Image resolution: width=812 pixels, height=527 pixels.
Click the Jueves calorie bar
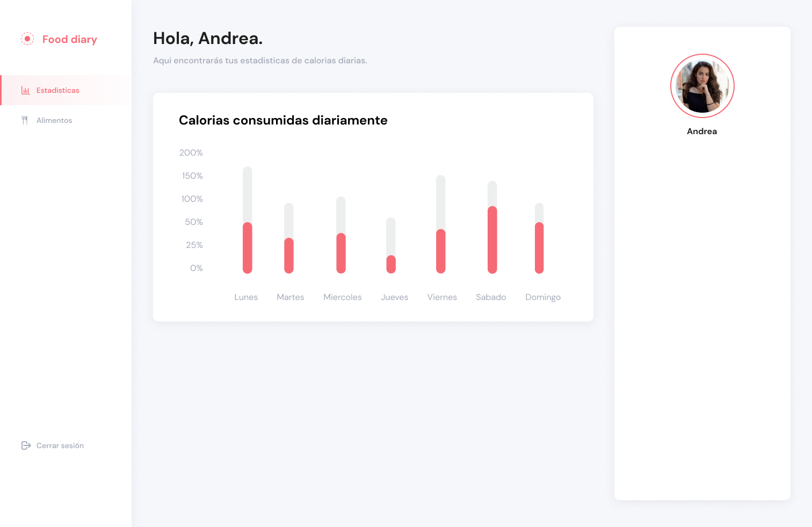391,246
